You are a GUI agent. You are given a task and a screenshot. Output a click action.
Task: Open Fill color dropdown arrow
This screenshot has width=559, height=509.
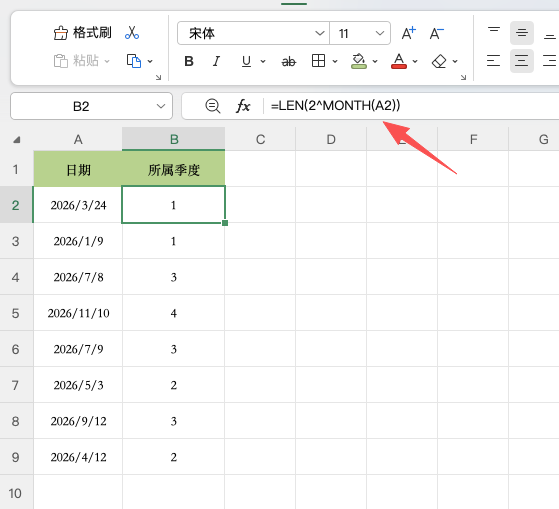pos(375,61)
